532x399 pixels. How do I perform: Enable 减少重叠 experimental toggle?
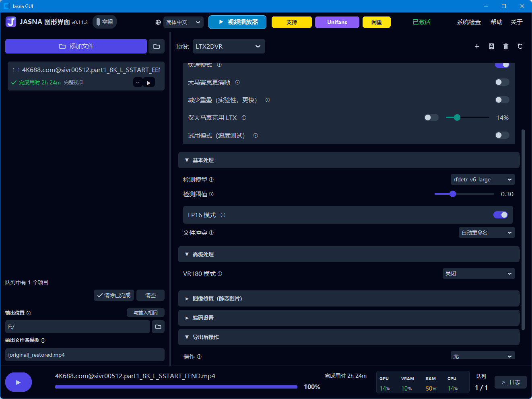[502, 100]
